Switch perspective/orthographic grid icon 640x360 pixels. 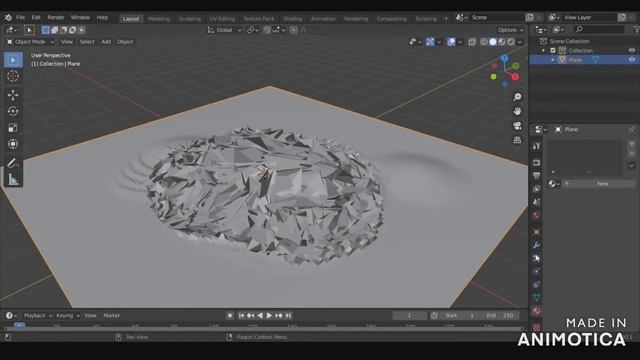[517, 140]
